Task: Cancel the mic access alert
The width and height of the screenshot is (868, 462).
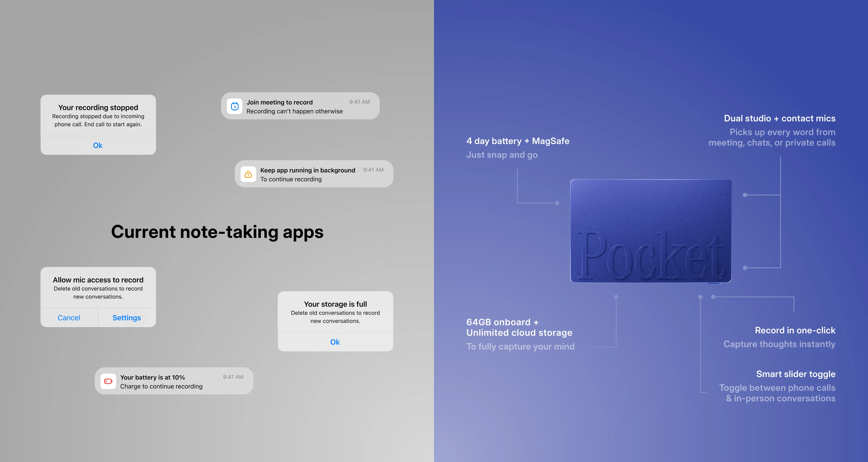Action: pyautogui.click(x=69, y=318)
